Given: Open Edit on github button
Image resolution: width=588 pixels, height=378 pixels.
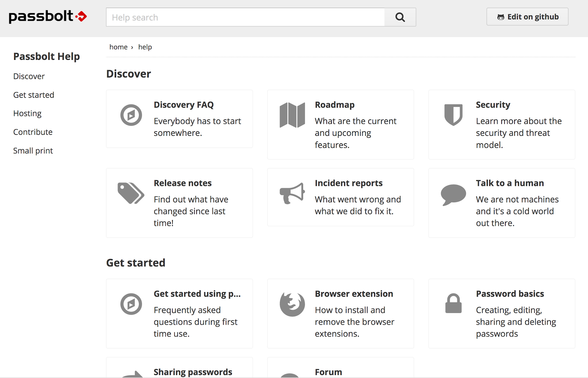Looking at the screenshot, I should point(527,17).
